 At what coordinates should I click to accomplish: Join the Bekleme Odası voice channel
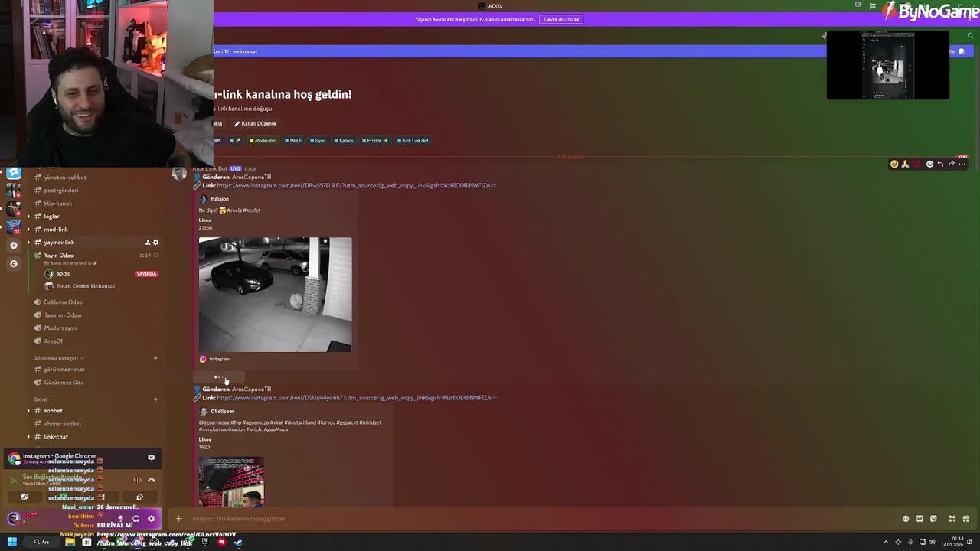[64, 302]
